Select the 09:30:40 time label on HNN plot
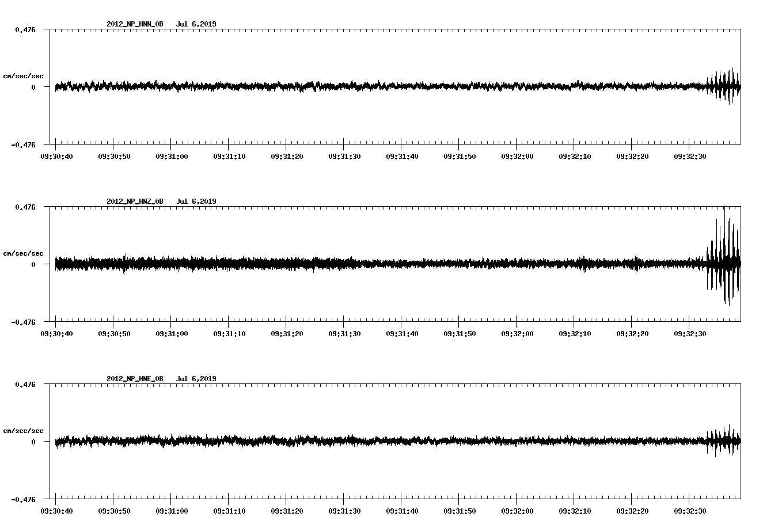 click(x=56, y=157)
